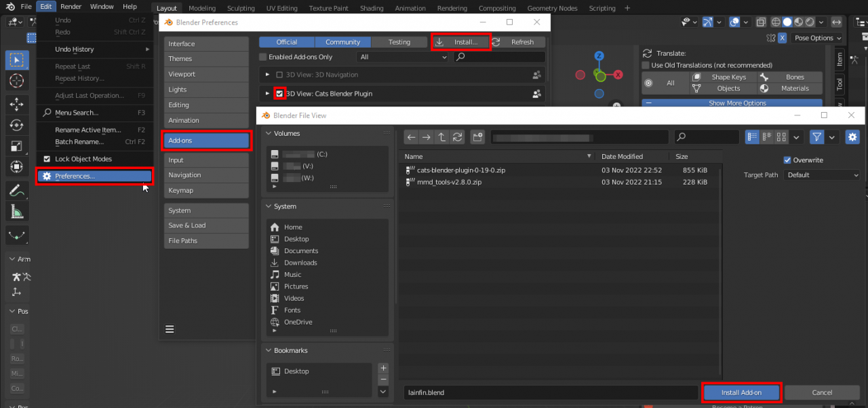Click the file browser settings gear icon

852,137
